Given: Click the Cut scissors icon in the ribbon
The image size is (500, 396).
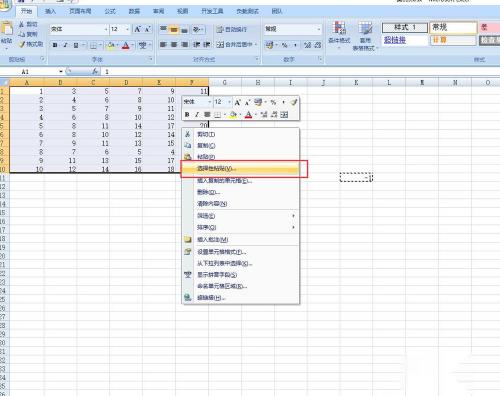Looking at the screenshot, I should pos(21,25).
